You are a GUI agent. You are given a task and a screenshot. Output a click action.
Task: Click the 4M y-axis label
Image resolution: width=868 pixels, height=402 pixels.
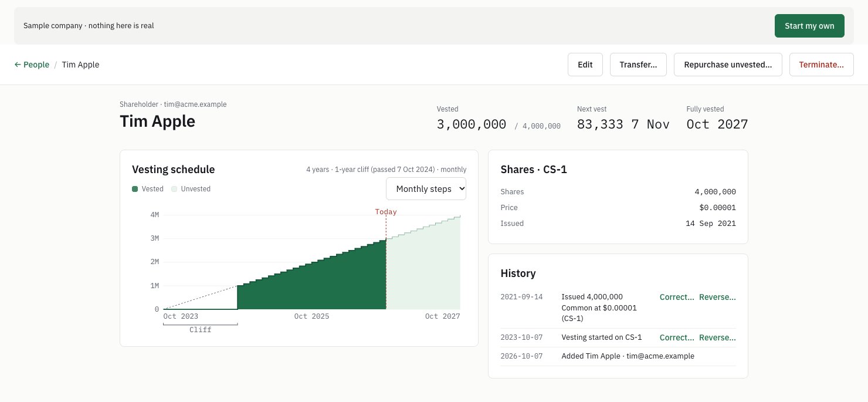(154, 215)
